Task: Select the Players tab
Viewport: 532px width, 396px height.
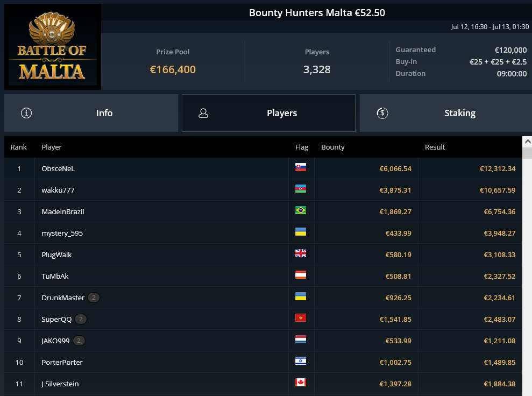Action: tap(269, 113)
